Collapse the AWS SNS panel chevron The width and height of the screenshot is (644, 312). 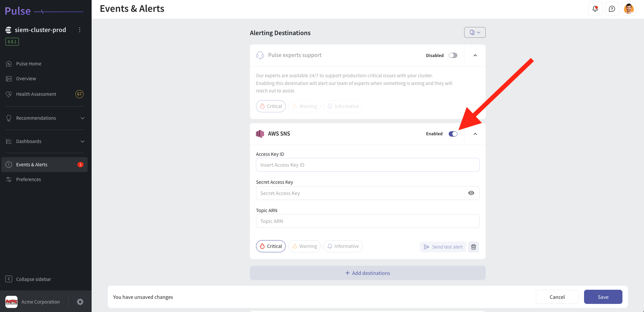click(475, 134)
